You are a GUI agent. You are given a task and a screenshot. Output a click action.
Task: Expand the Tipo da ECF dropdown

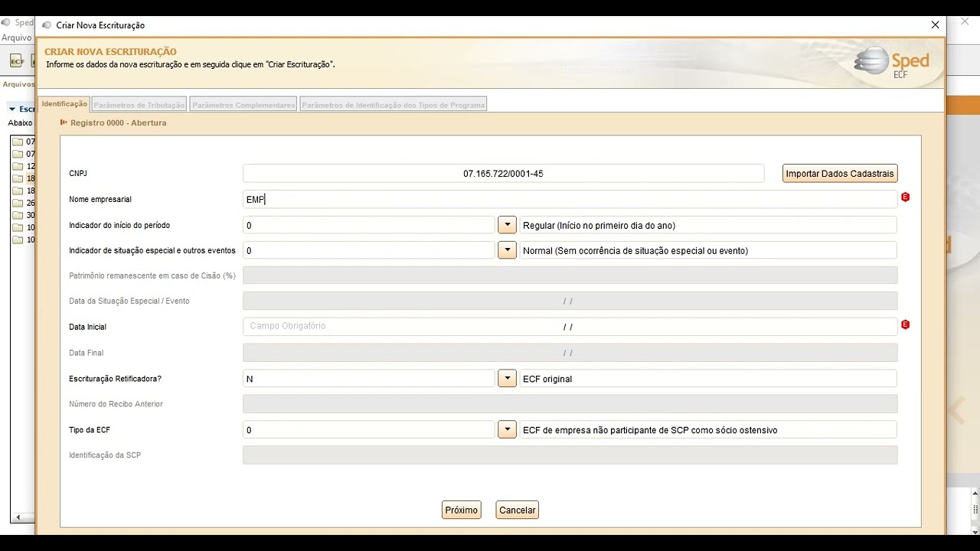tap(507, 430)
